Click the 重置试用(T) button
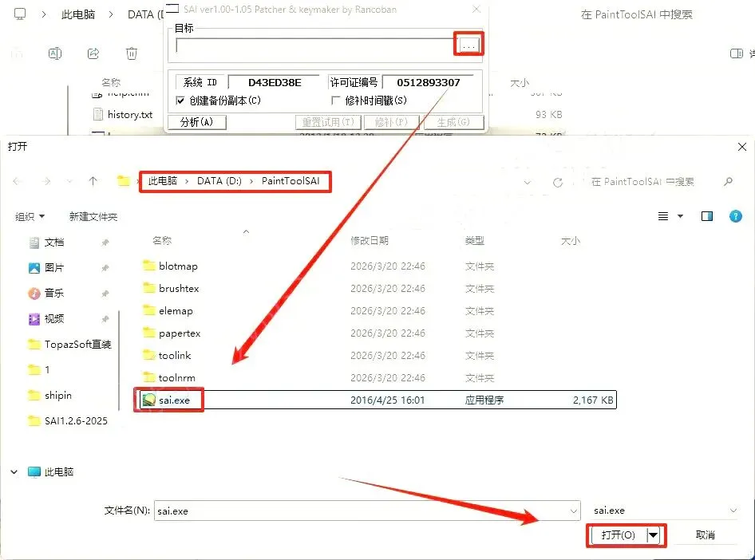 (328, 122)
